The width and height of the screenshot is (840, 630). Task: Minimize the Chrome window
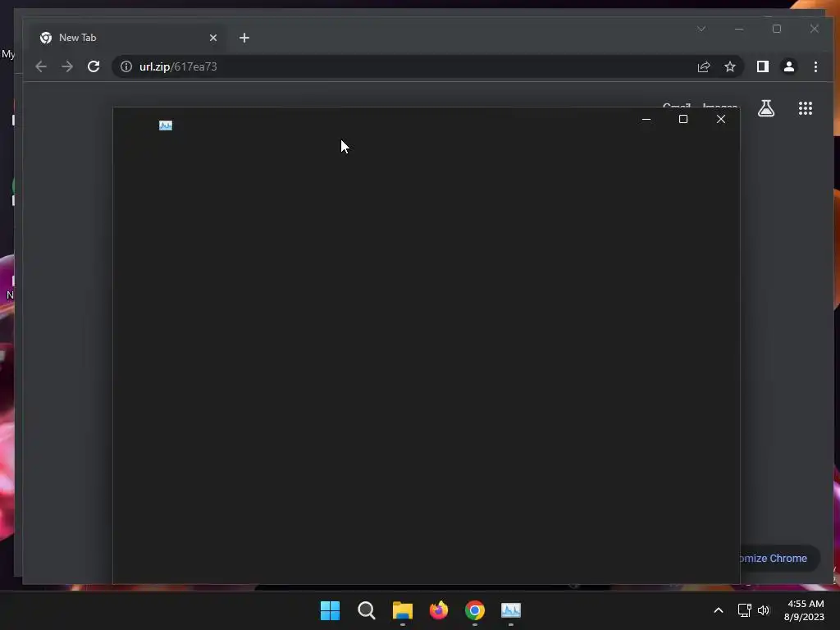click(x=739, y=29)
